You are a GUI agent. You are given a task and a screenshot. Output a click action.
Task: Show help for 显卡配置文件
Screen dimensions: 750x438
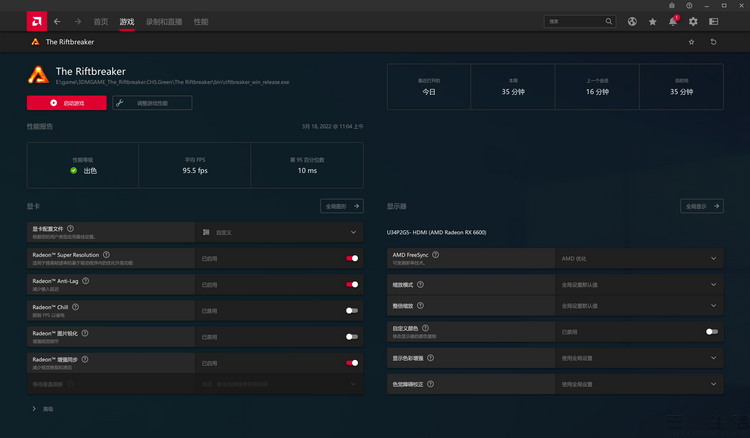click(x=70, y=229)
